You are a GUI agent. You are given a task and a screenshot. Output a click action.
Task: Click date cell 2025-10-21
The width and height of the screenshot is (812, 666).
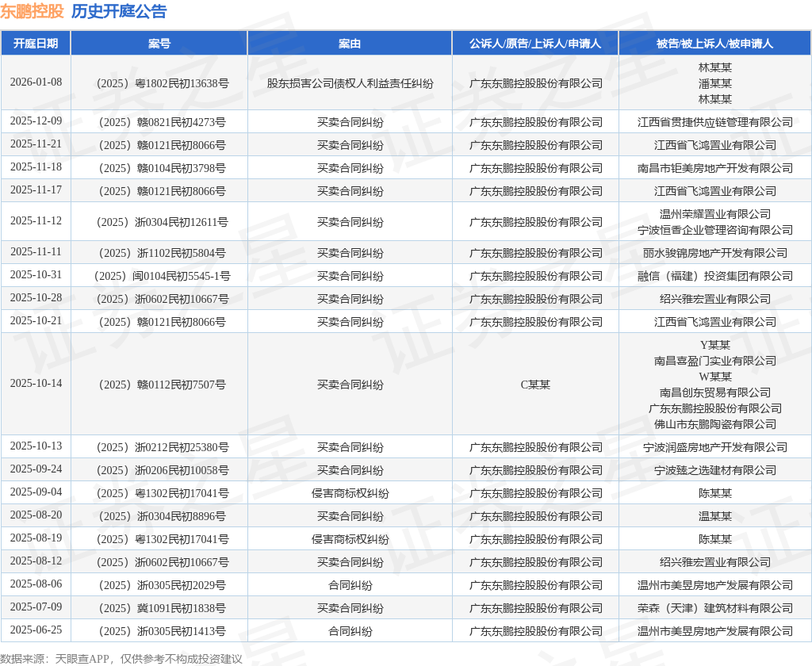pyautogui.click(x=36, y=320)
